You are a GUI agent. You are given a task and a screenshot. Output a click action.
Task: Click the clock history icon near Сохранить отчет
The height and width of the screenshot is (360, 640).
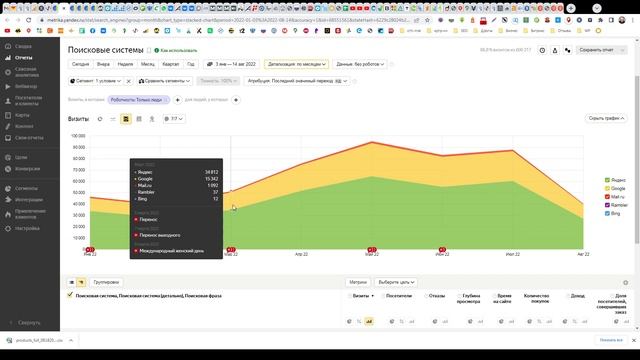542,50
